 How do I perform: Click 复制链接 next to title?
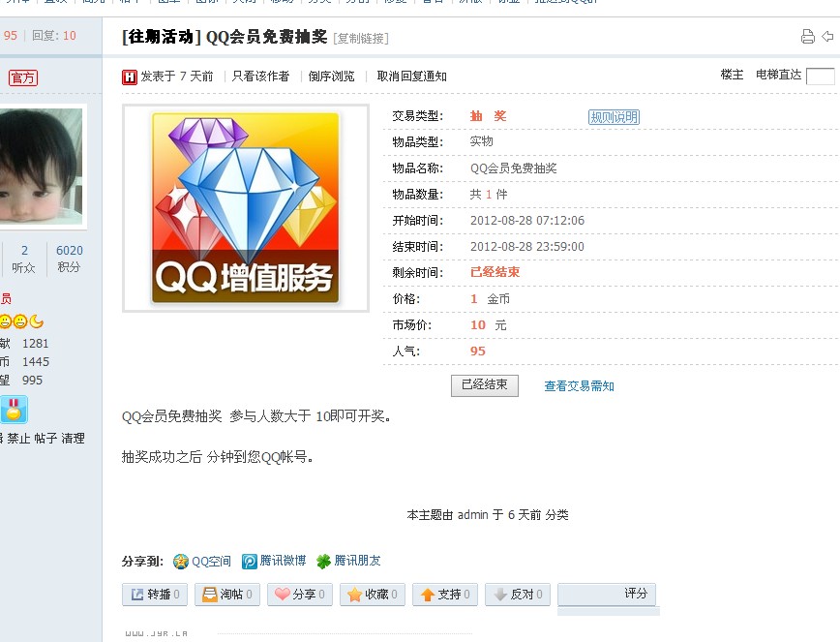361,39
